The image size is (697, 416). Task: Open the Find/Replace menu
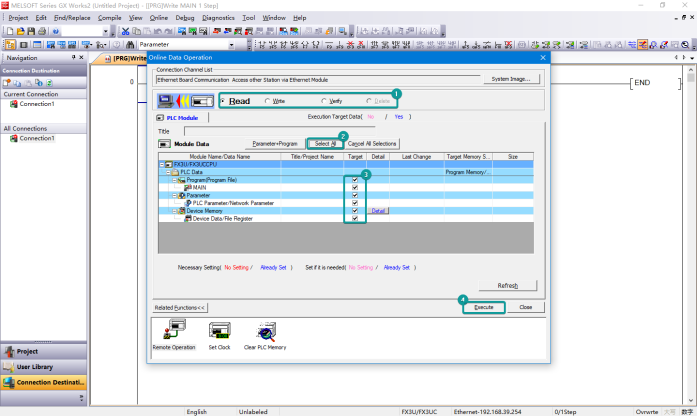[x=72, y=18]
